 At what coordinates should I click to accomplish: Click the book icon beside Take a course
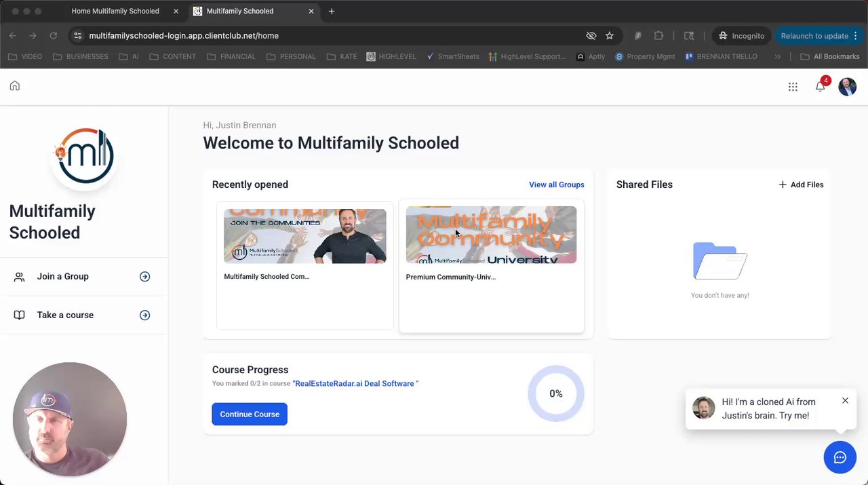[x=20, y=315]
